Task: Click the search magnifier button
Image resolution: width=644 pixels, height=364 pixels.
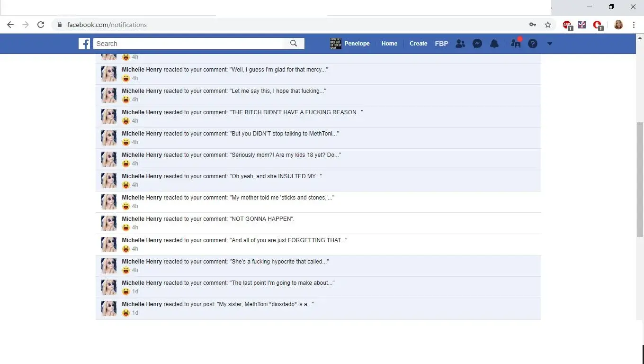Action: click(x=294, y=44)
